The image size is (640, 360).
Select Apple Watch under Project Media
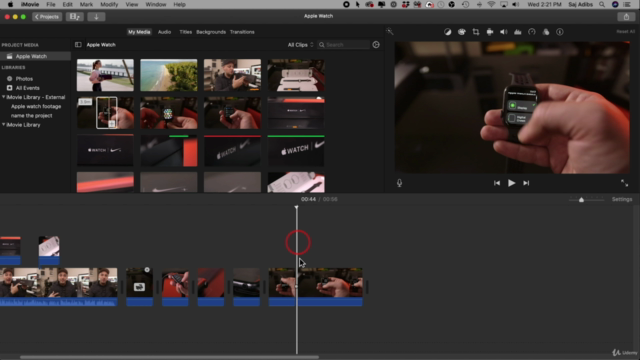click(35, 56)
